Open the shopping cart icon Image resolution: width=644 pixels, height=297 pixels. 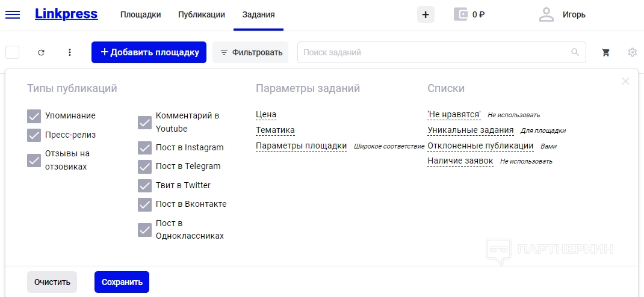coord(605,52)
